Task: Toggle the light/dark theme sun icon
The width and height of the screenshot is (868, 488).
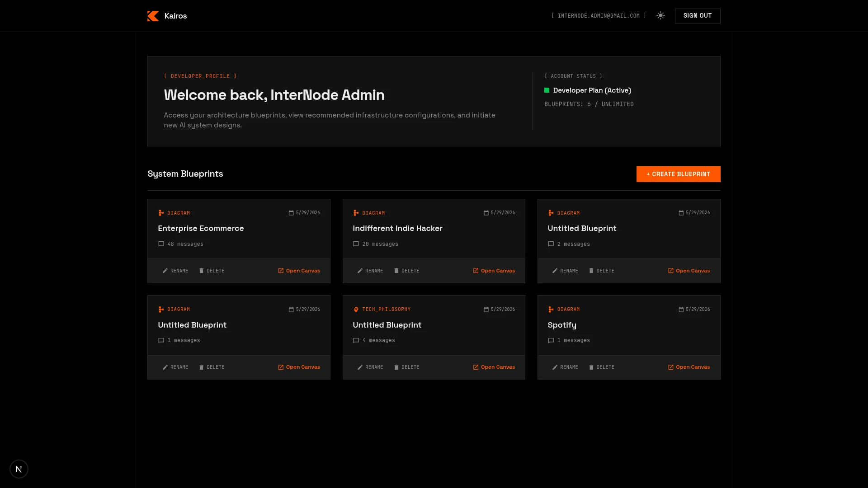Action: pyautogui.click(x=660, y=16)
